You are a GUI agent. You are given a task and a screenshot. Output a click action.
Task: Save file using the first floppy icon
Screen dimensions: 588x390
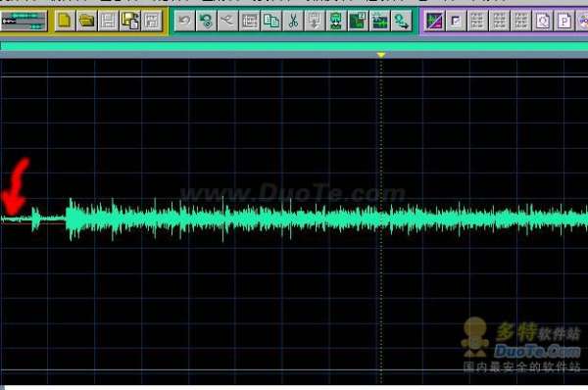pyautogui.click(x=108, y=21)
